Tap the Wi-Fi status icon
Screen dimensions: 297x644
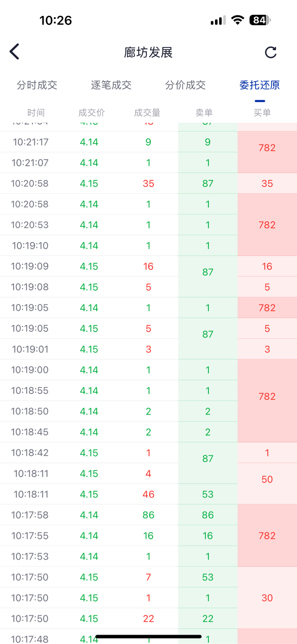[237, 20]
